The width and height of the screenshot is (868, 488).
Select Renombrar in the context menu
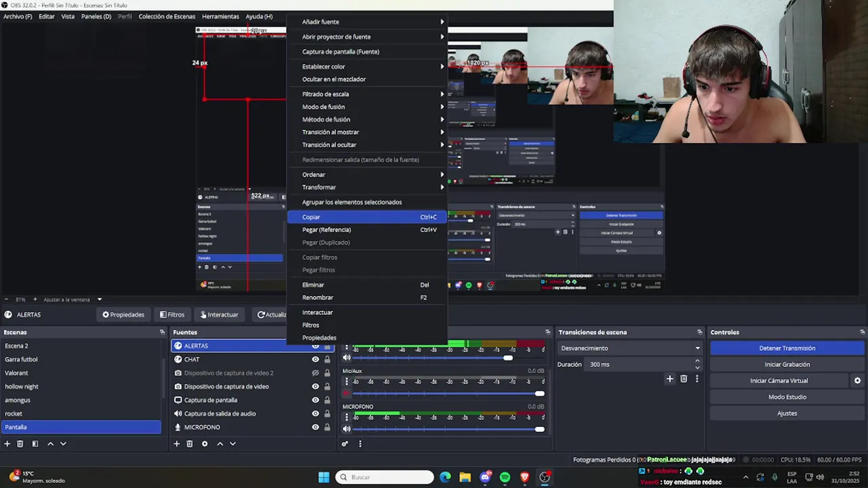tap(367, 298)
